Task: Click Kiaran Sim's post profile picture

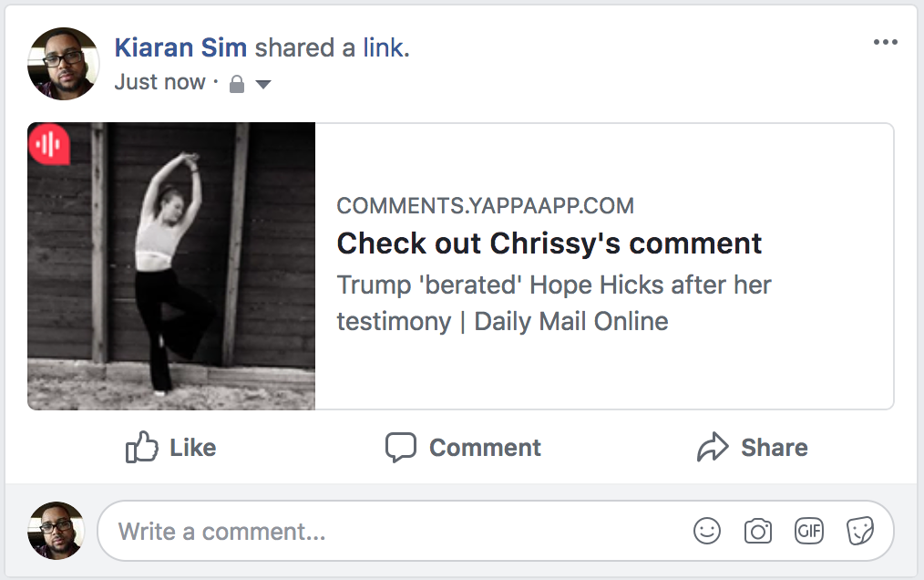Action: point(64,63)
